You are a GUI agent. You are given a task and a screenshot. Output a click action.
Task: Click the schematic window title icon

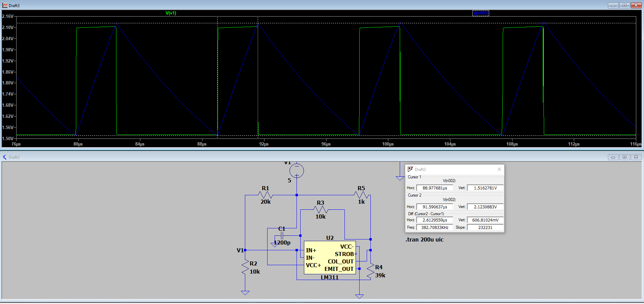coord(5,157)
